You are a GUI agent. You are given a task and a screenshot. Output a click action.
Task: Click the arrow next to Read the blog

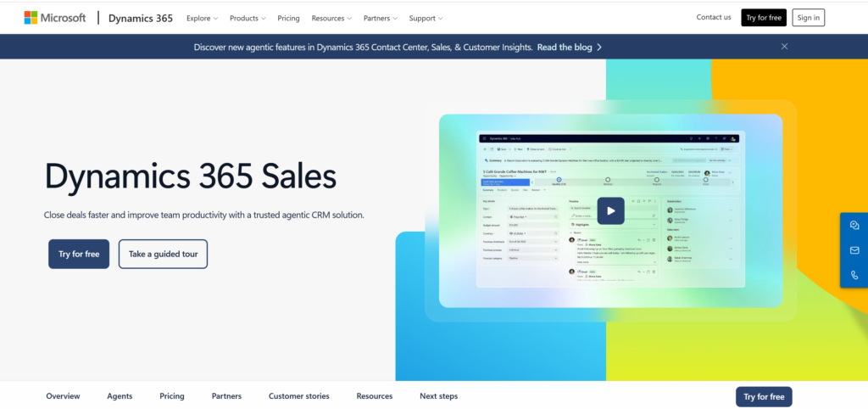pos(599,48)
